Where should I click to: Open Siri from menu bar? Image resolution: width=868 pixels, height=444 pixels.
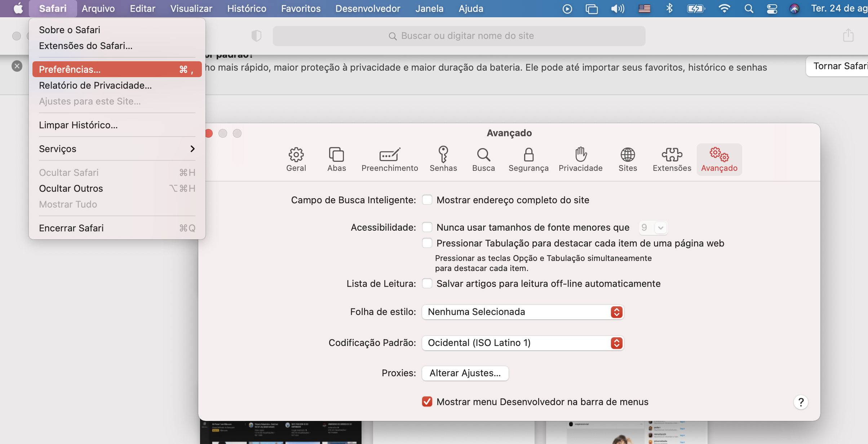pos(794,9)
